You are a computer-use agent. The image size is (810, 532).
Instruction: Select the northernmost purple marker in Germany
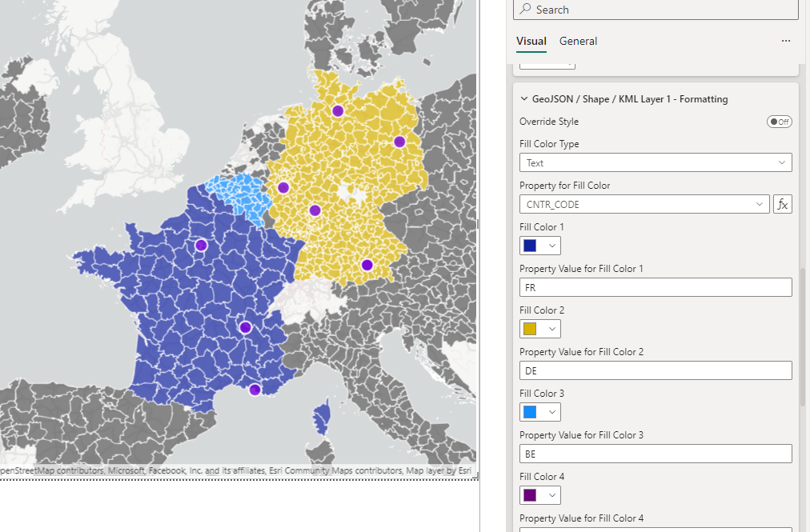(337, 111)
